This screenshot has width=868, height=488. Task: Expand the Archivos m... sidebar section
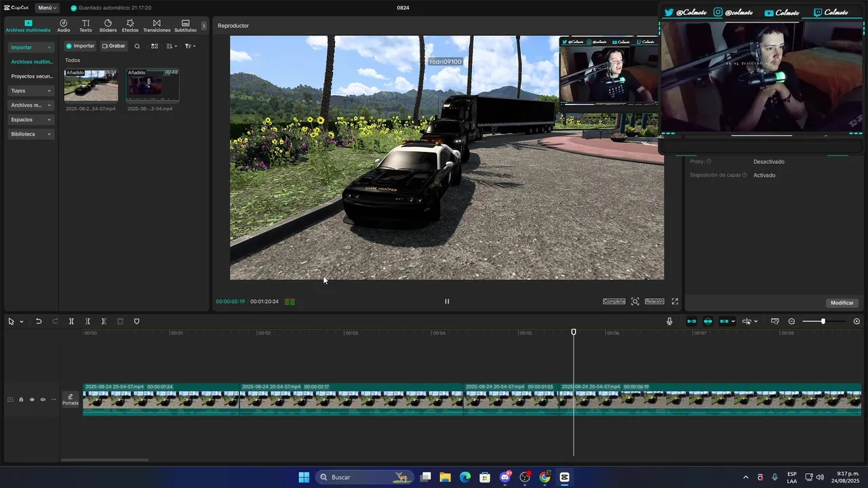[31, 105]
